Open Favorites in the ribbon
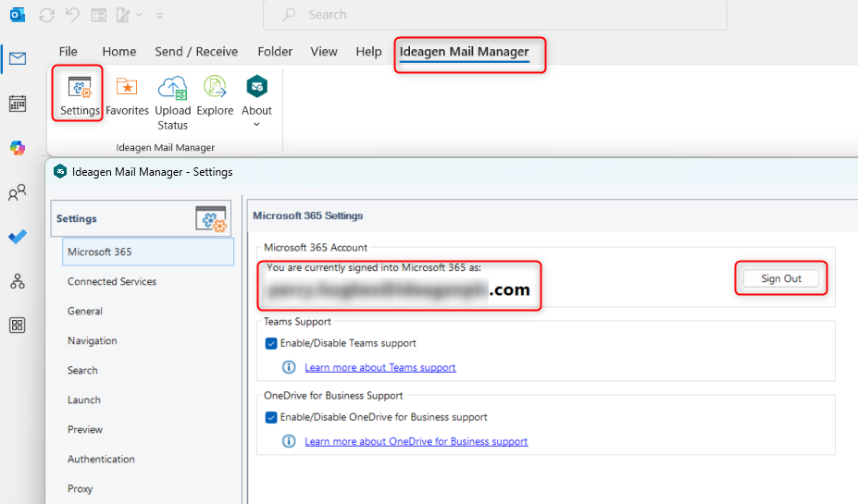Viewport: 858px width, 504px height. (x=127, y=95)
